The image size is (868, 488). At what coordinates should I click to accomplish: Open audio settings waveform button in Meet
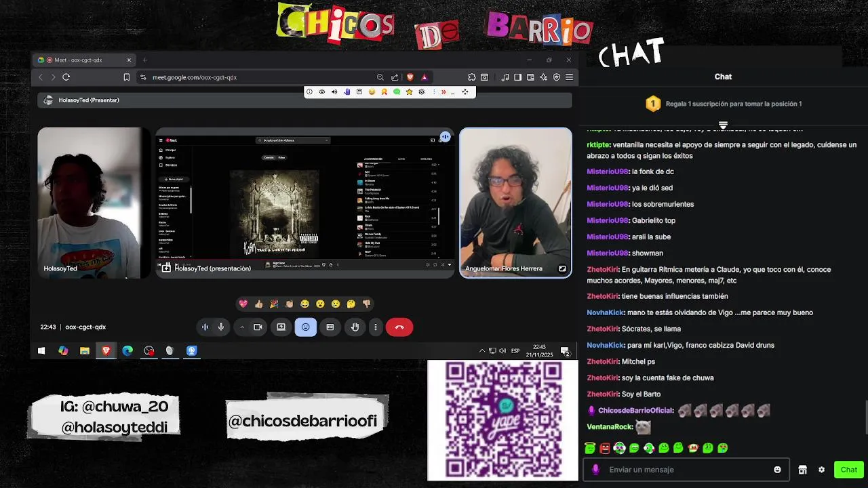pos(205,327)
